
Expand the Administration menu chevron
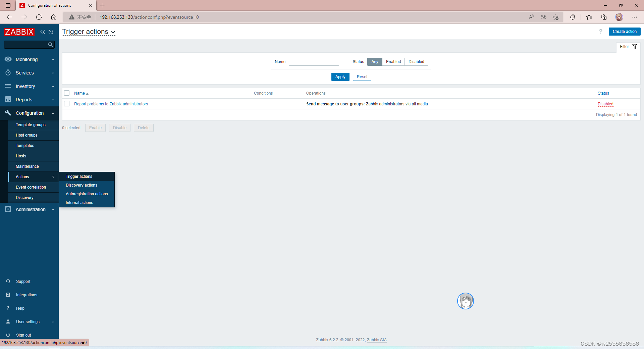pyautogui.click(x=53, y=210)
